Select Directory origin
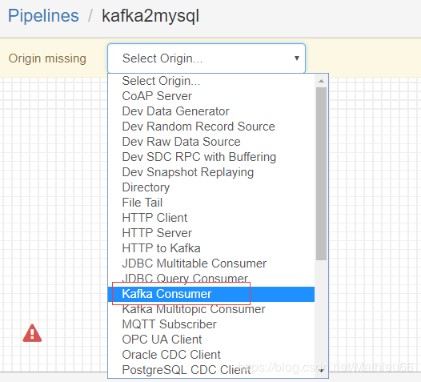 pos(211,187)
